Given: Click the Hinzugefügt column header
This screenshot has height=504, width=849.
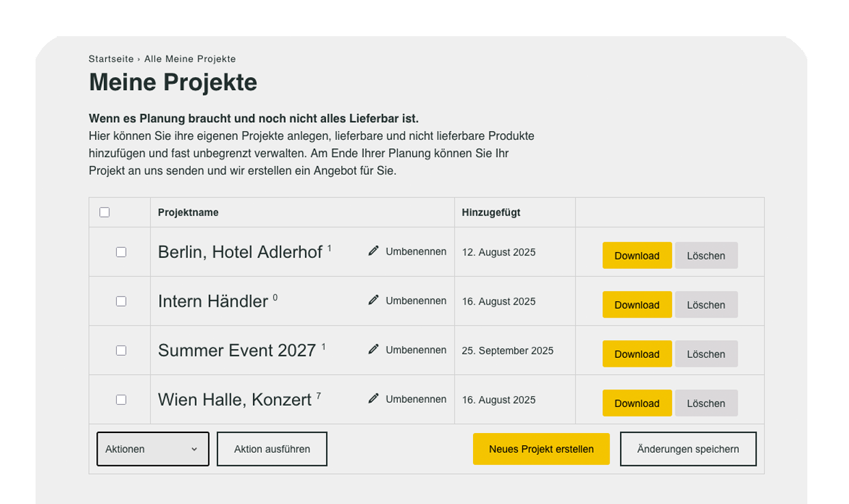Looking at the screenshot, I should tap(491, 212).
